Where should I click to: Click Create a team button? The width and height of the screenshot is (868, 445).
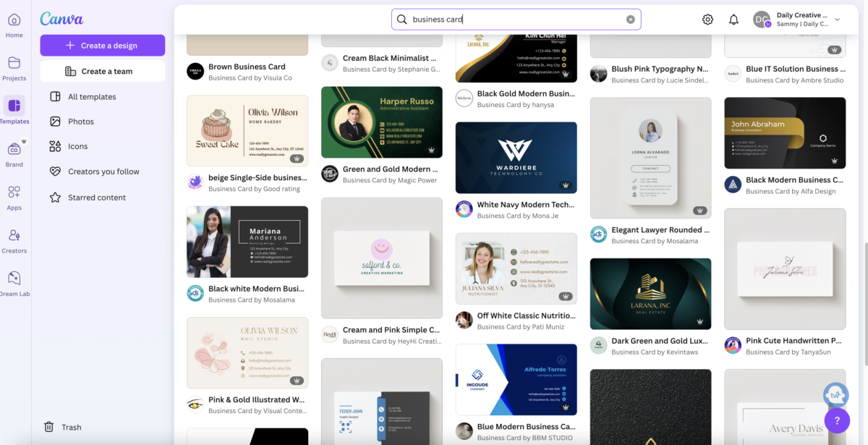(x=103, y=71)
